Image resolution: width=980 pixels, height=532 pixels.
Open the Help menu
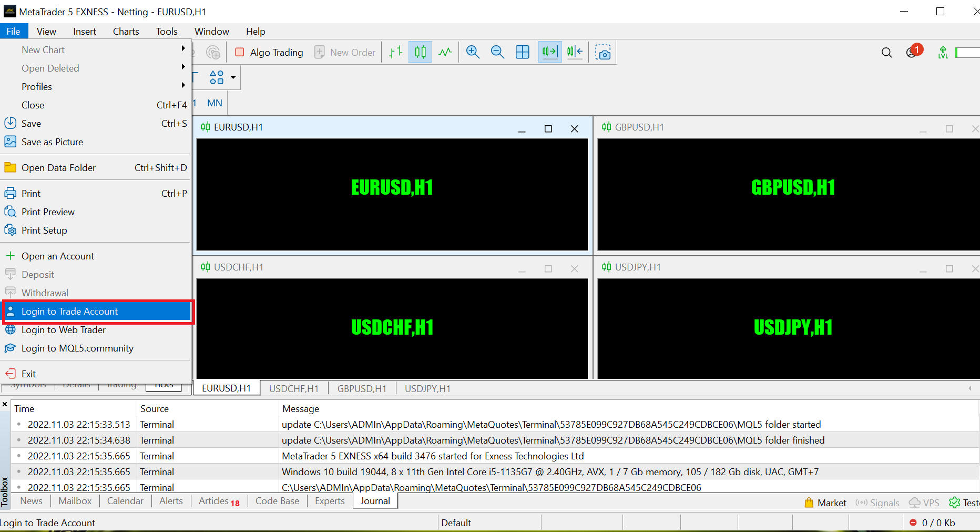[256, 31]
